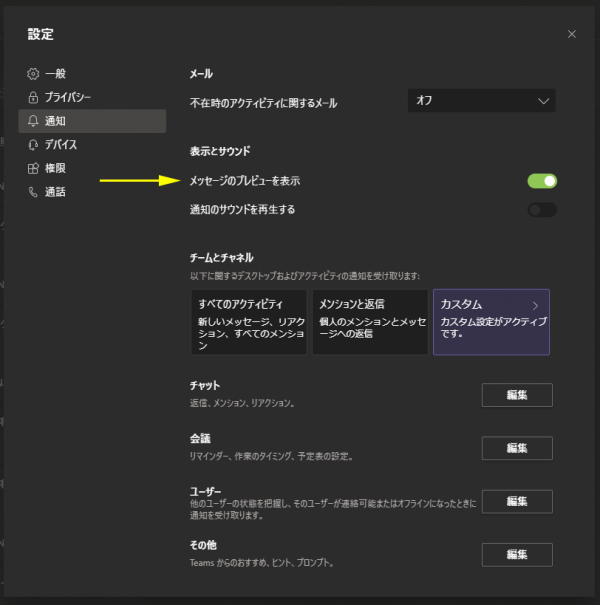Click 編集 button for 会議 notifications
Viewport: 600px width, 605px height.
(516, 448)
